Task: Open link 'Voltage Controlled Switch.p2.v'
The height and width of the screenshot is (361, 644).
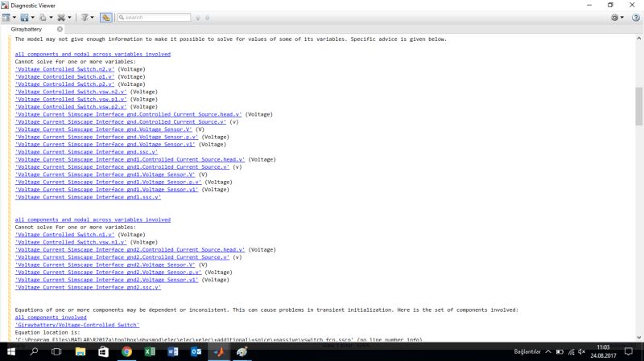Action: pyautogui.click(x=65, y=84)
